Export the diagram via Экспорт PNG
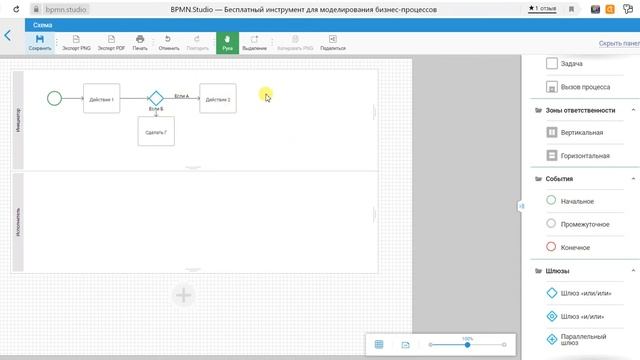Image resolution: width=640 pixels, height=360 pixels. [x=76, y=43]
